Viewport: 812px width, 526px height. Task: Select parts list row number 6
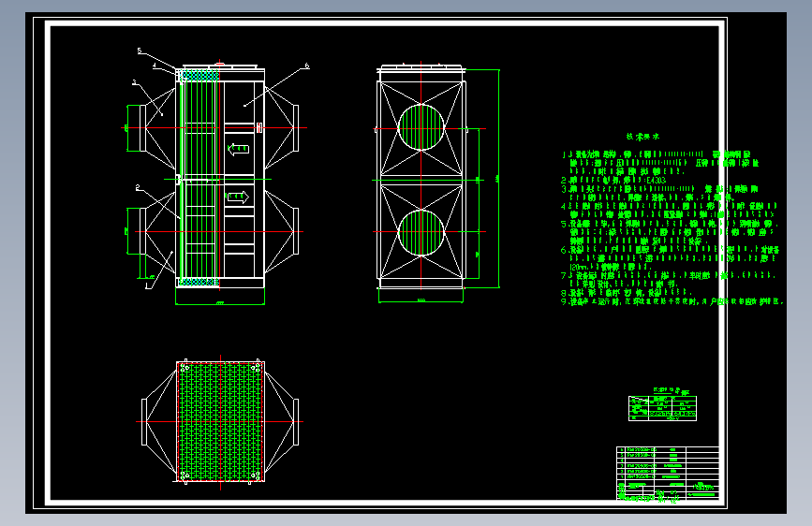click(x=668, y=450)
